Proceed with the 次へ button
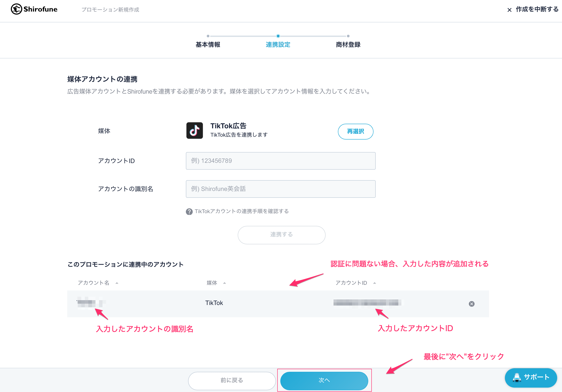Viewport: 562px width, 392px height. [x=324, y=381]
